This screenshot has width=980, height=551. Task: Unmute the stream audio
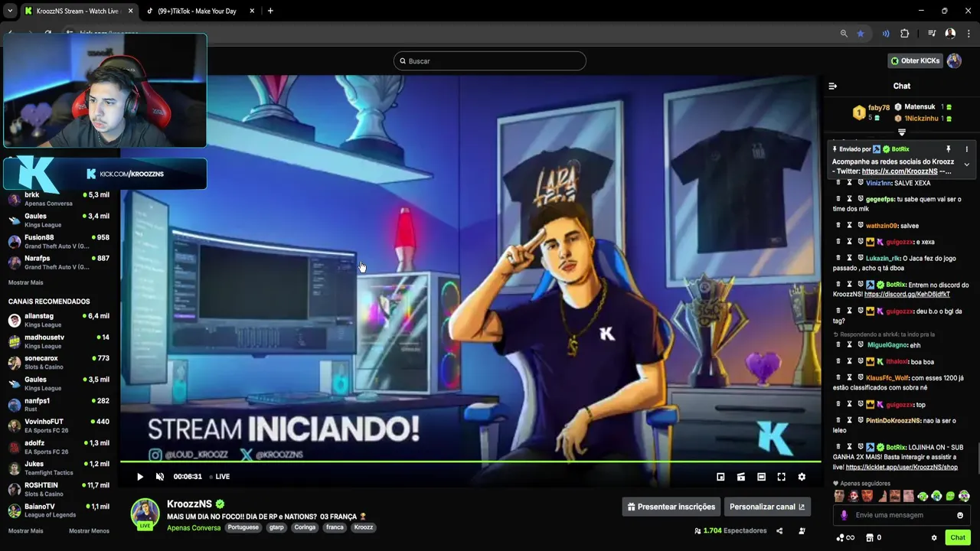point(160,477)
